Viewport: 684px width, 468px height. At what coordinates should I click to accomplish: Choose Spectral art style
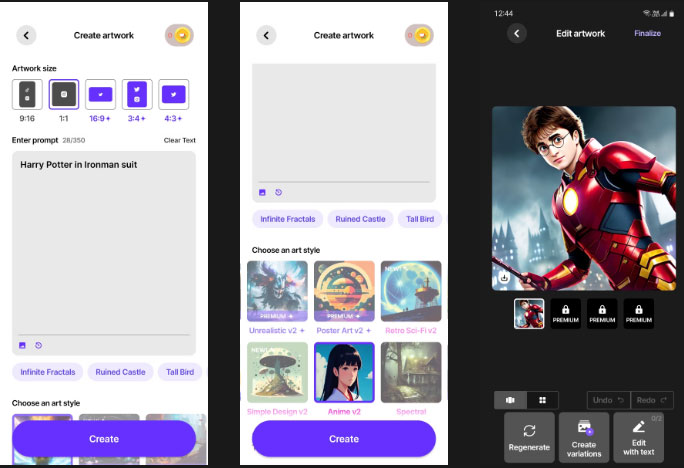(411, 372)
